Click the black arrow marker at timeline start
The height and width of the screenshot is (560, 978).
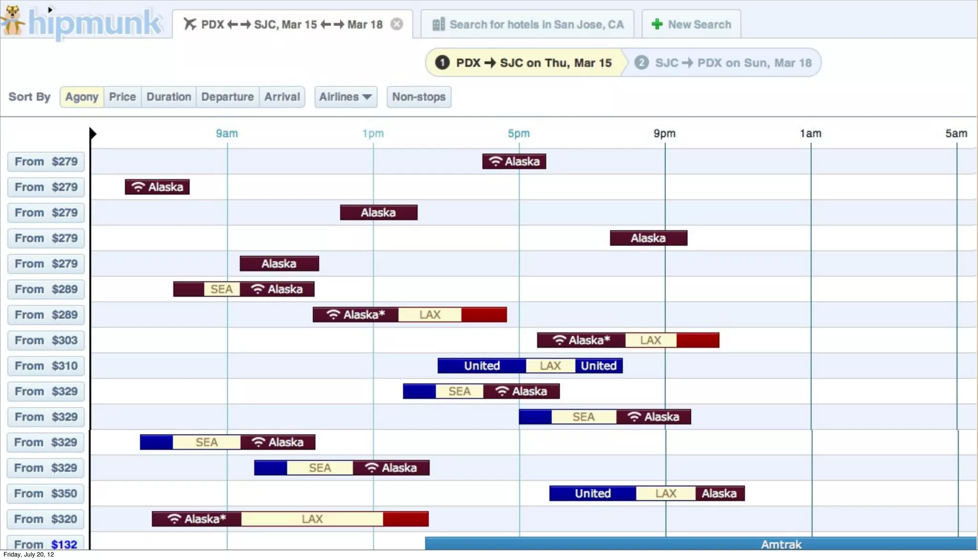pos(93,134)
